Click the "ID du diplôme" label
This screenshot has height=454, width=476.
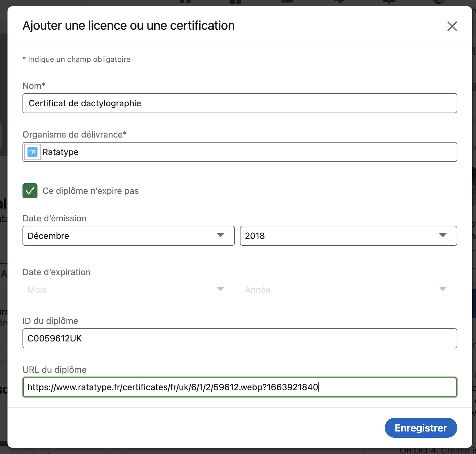click(x=50, y=321)
